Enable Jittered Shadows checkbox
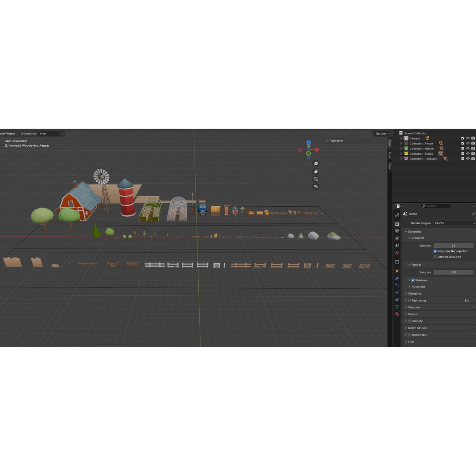The image size is (476, 476). [435, 257]
